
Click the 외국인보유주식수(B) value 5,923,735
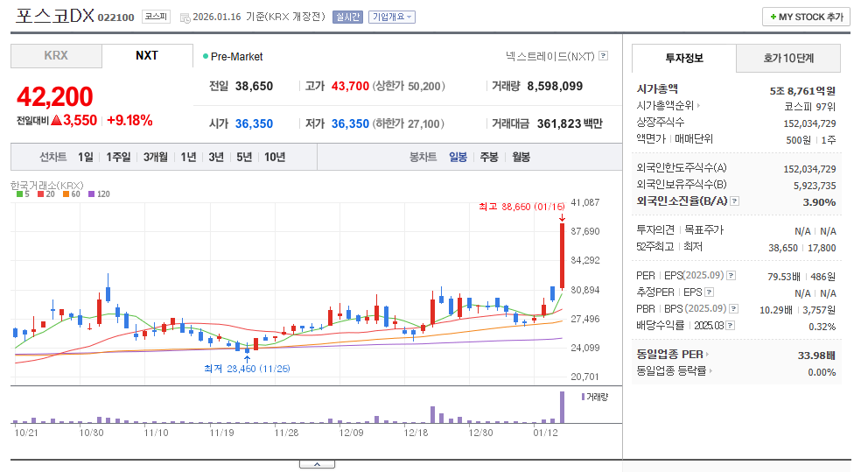(x=815, y=186)
